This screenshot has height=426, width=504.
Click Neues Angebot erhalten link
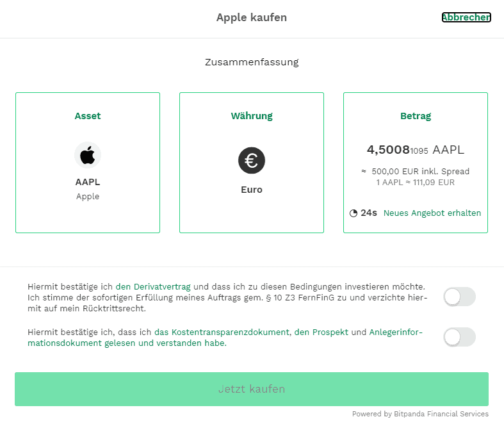432,213
